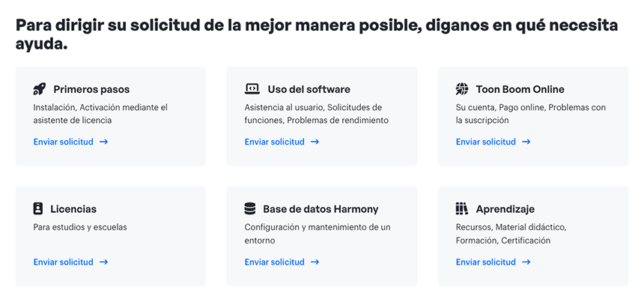Click the arrow icon in Base de datos Harmony card
The height and width of the screenshot is (305, 644).
point(315,262)
